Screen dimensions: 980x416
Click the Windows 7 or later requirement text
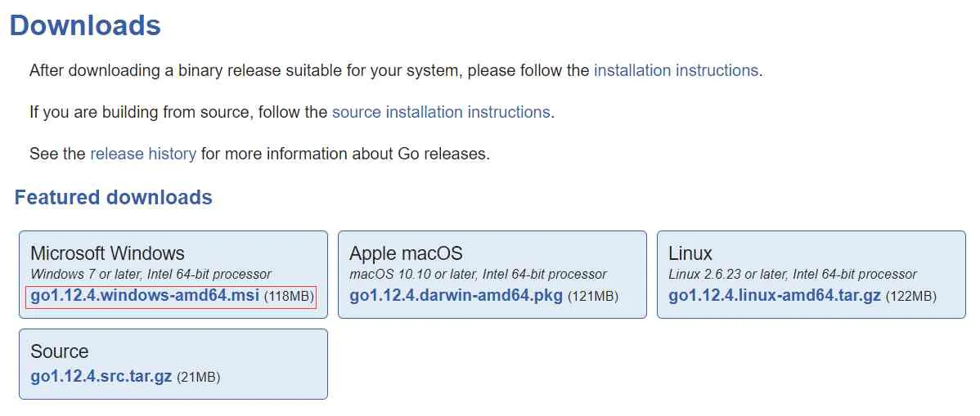tap(151, 275)
